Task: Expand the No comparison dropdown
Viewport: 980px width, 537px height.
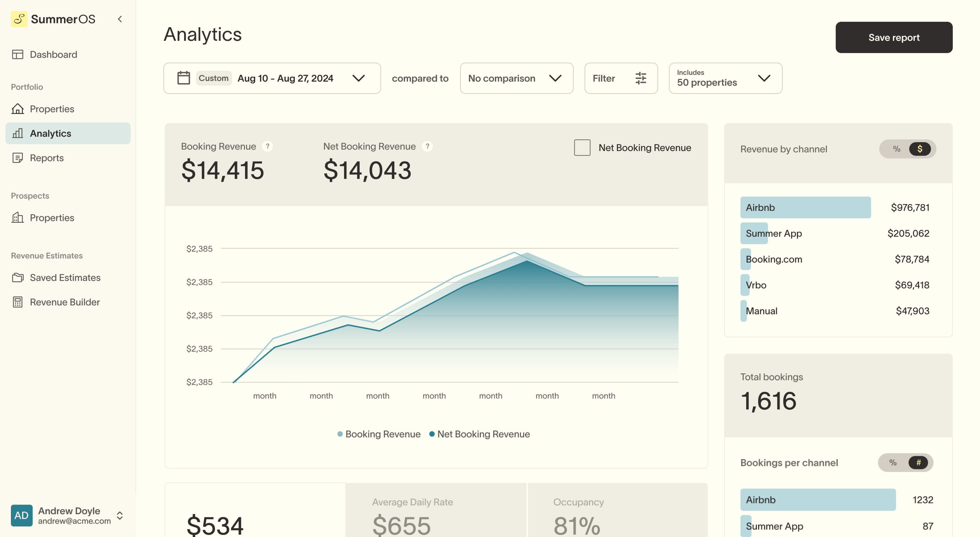Action: coord(517,78)
